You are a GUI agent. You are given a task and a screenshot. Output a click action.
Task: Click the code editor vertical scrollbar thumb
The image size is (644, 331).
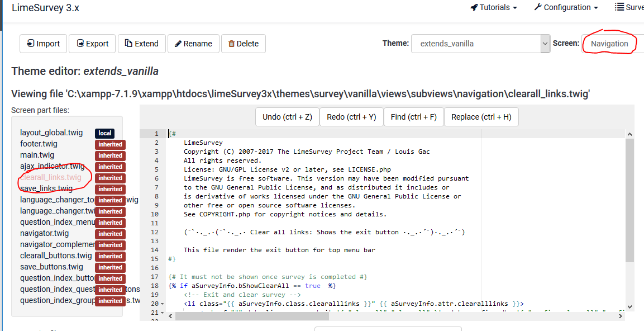pos(629,200)
